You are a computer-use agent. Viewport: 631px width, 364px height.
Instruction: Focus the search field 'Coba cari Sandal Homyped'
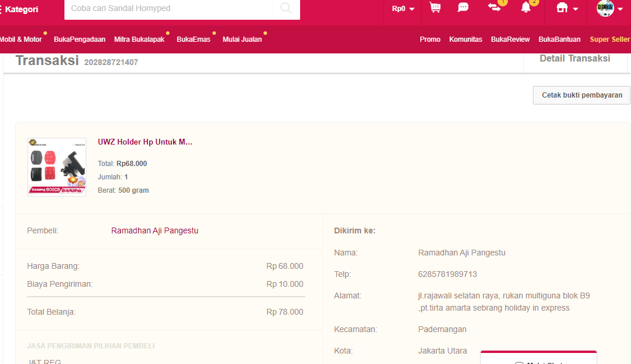[168, 9]
